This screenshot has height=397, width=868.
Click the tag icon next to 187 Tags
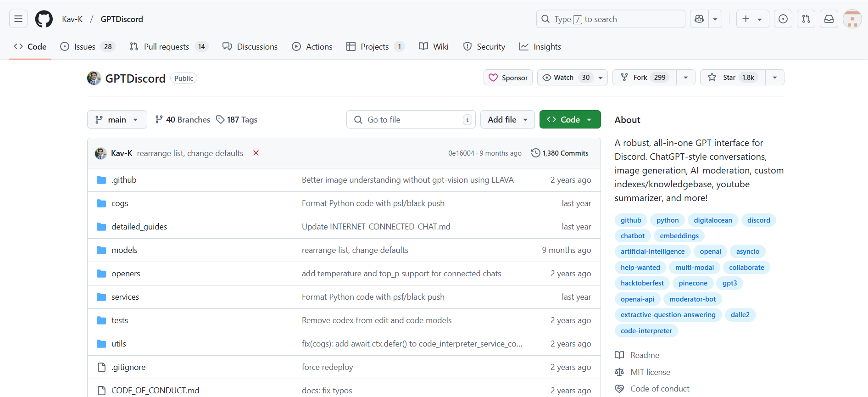(220, 119)
